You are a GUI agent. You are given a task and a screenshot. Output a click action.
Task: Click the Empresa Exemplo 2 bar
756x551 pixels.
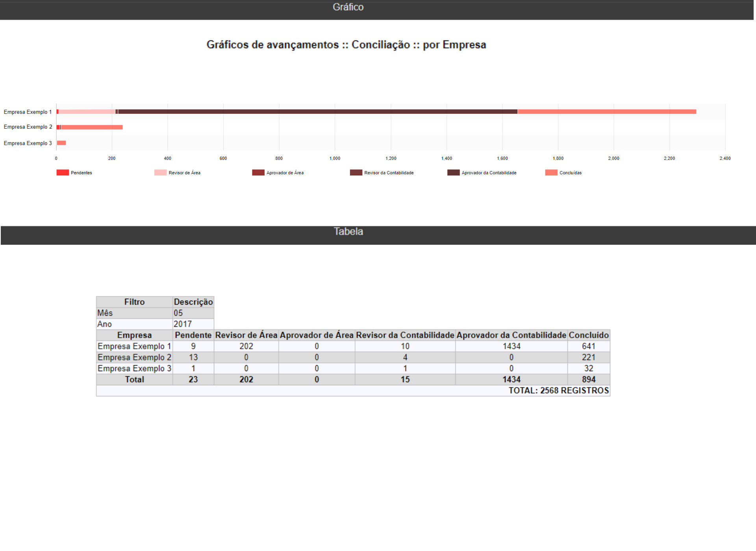click(x=90, y=127)
